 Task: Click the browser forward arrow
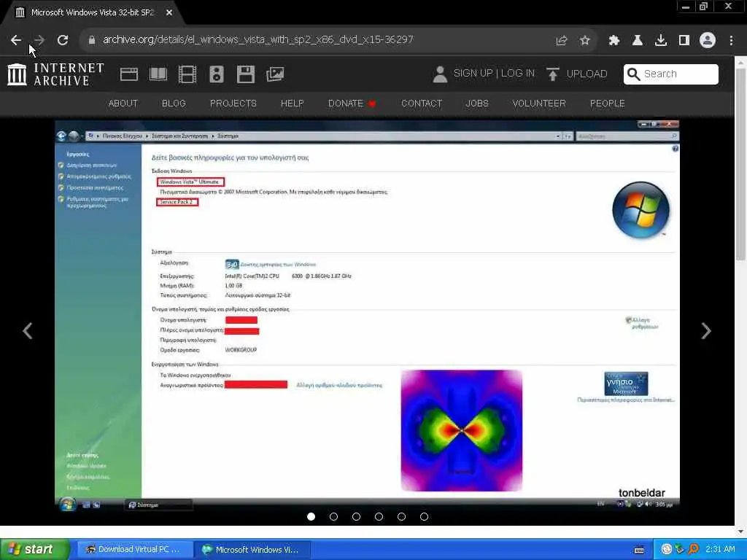[39, 40]
